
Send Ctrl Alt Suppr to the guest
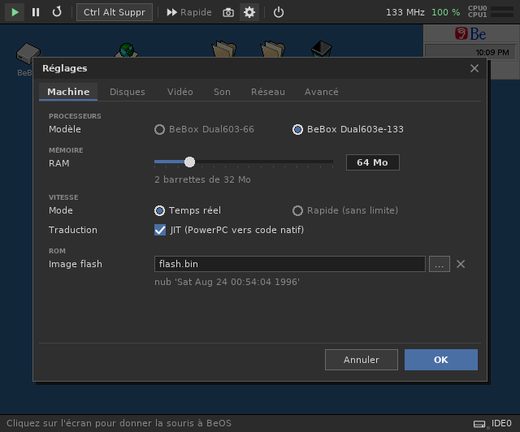(114, 12)
